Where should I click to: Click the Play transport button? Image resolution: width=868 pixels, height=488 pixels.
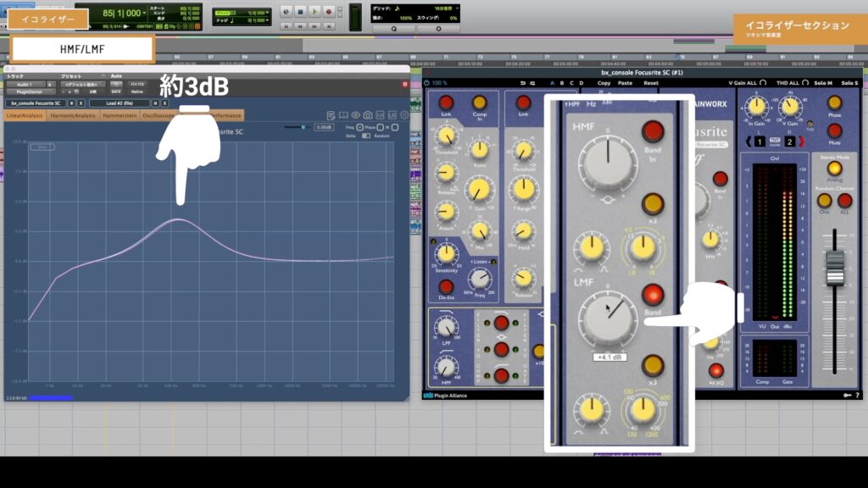(x=314, y=11)
